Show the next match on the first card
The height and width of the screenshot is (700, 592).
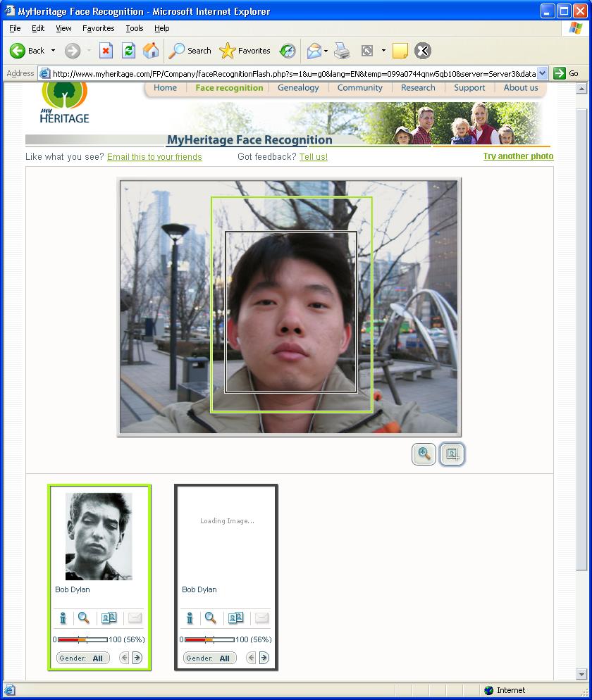coord(137,658)
